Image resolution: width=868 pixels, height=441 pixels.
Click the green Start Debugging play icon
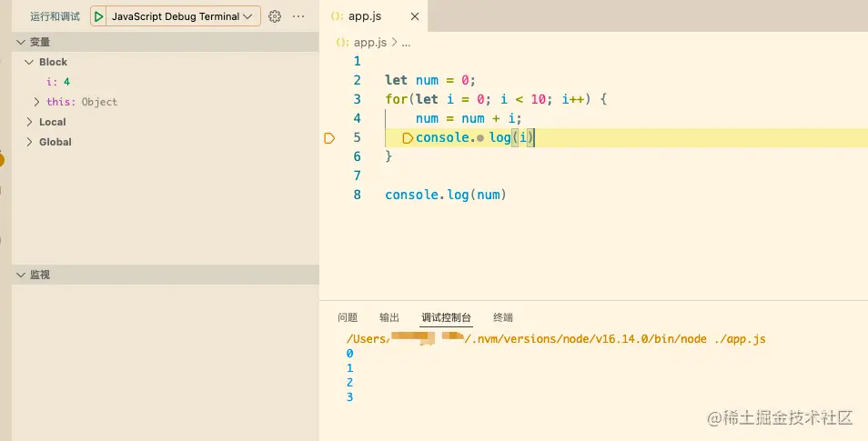[98, 16]
